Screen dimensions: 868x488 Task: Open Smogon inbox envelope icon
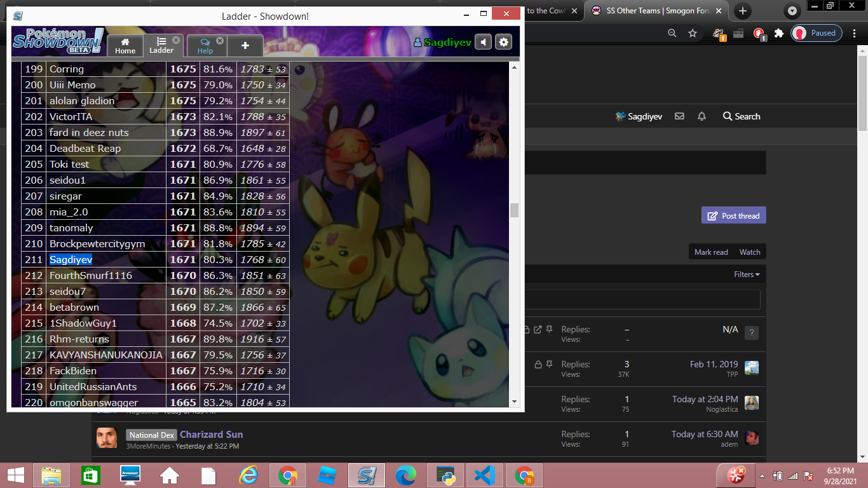pos(680,116)
